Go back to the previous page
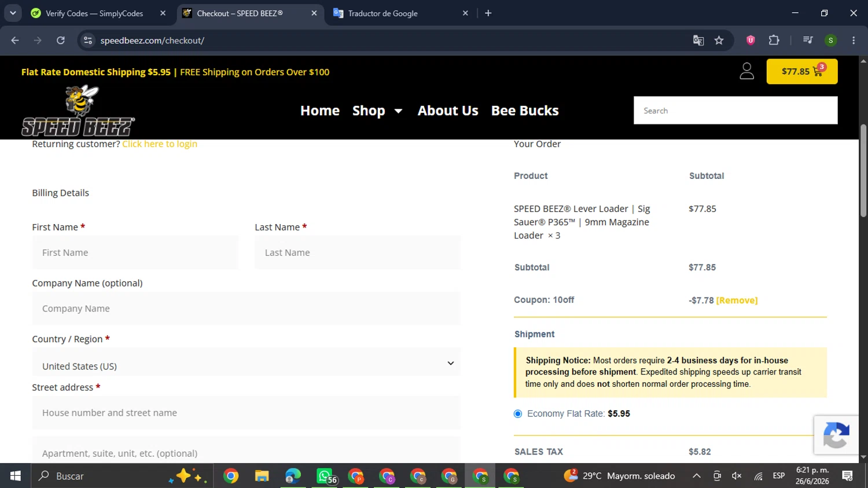The image size is (868, 488). tap(15, 41)
